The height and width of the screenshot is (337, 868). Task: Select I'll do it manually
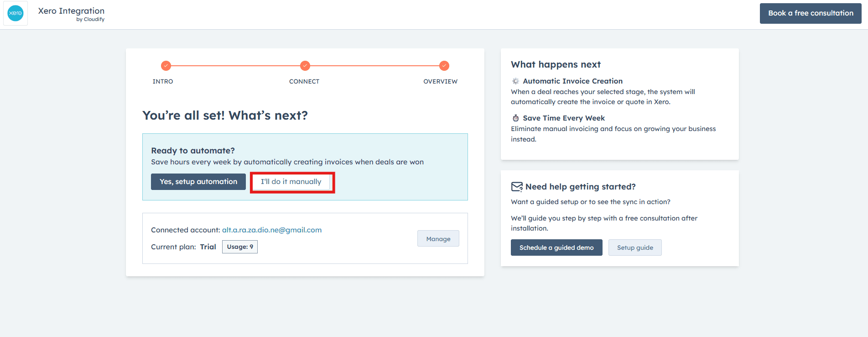(291, 182)
